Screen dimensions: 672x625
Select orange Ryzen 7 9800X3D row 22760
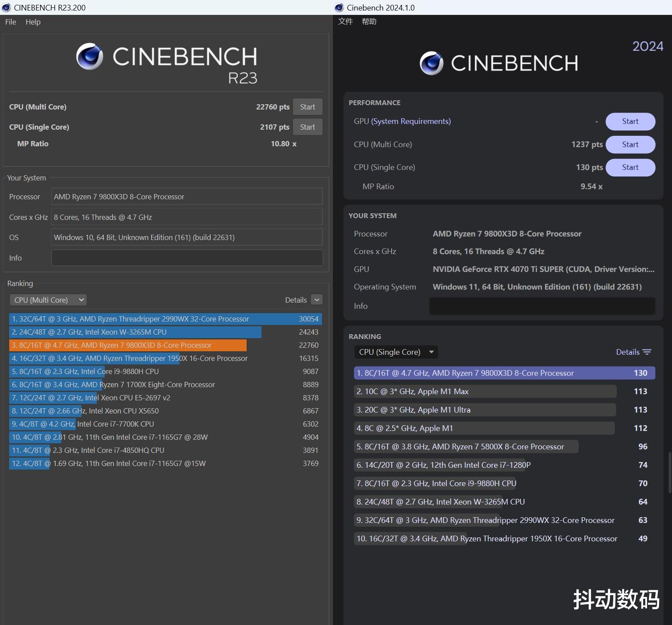[x=166, y=345]
